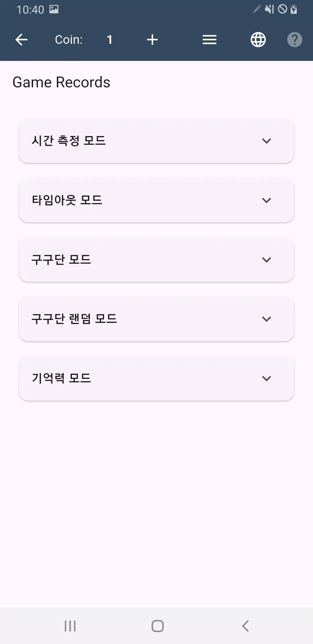The width and height of the screenshot is (313, 644).
Task: Tap the Android home button
Action: tap(158, 626)
